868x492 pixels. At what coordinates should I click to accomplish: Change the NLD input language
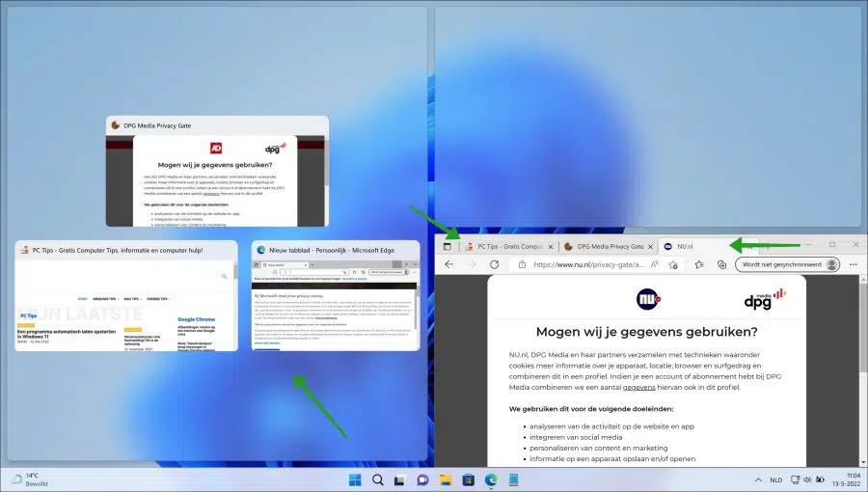coord(776,479)
